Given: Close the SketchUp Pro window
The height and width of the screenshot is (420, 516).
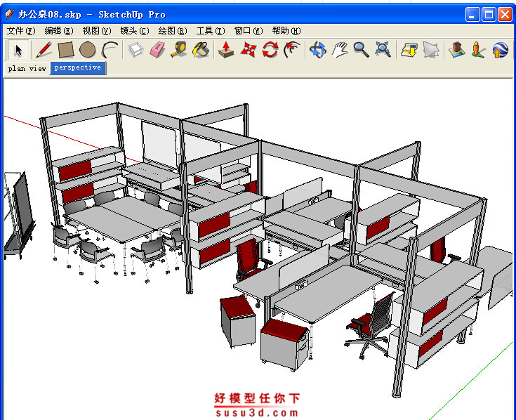Looking at the screenshot, I should 505,15.
